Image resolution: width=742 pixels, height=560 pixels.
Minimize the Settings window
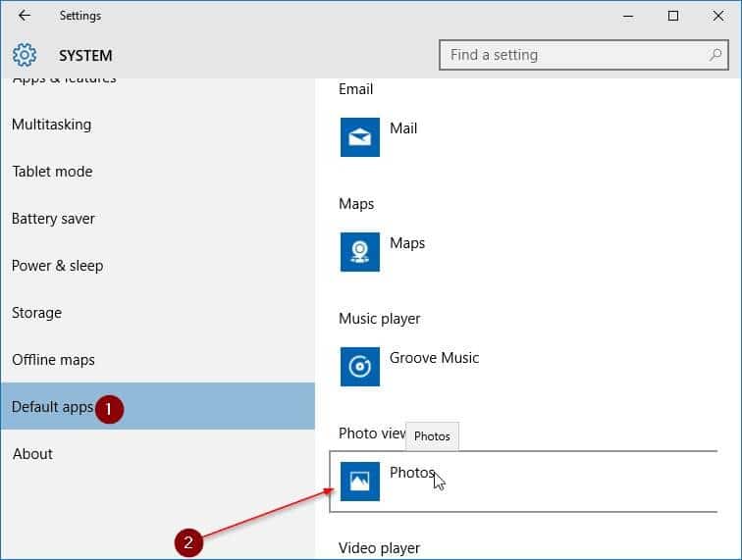(x=628, y=16)
